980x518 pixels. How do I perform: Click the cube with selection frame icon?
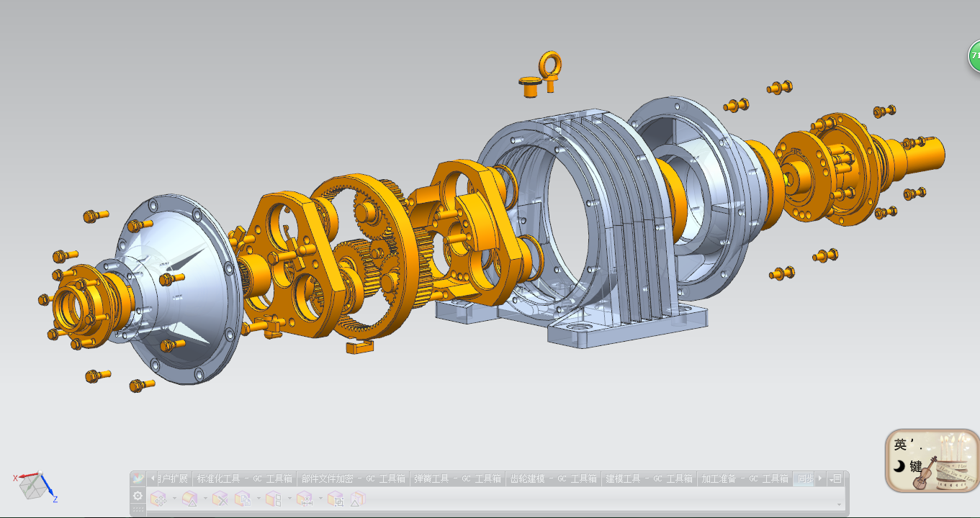point(336,498)
